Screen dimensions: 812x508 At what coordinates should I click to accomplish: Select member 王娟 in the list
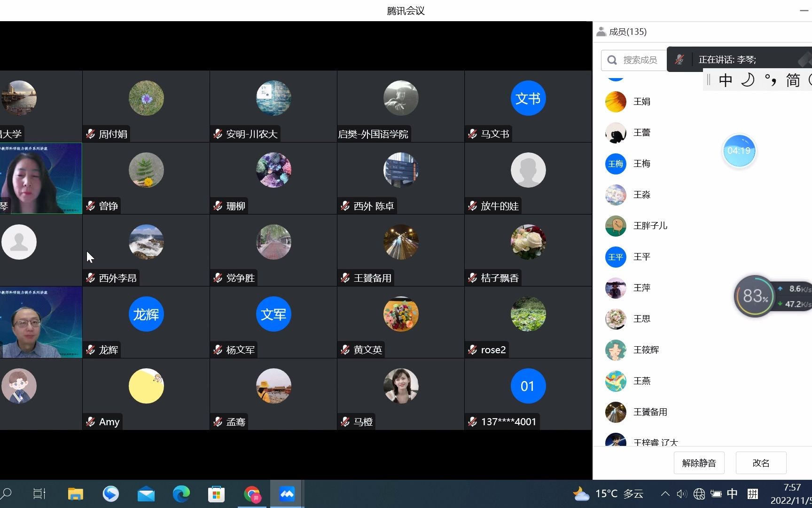pos(702,101)
